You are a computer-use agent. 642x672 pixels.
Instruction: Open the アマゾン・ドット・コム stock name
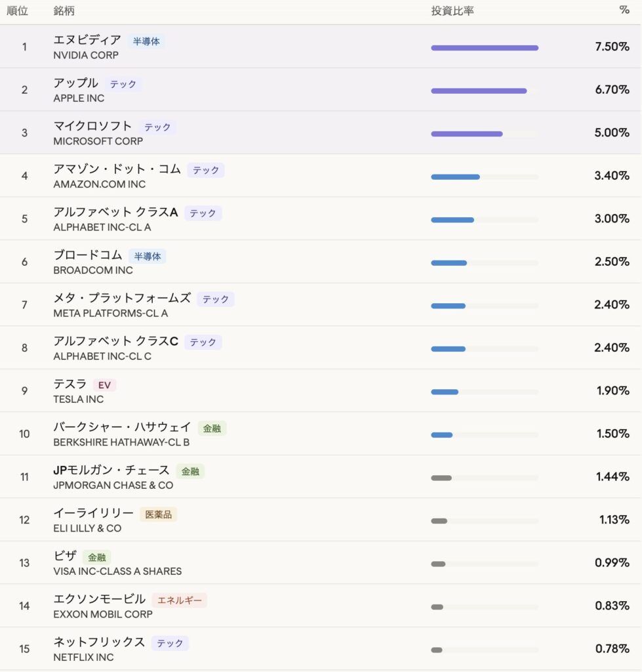point(117,169)
